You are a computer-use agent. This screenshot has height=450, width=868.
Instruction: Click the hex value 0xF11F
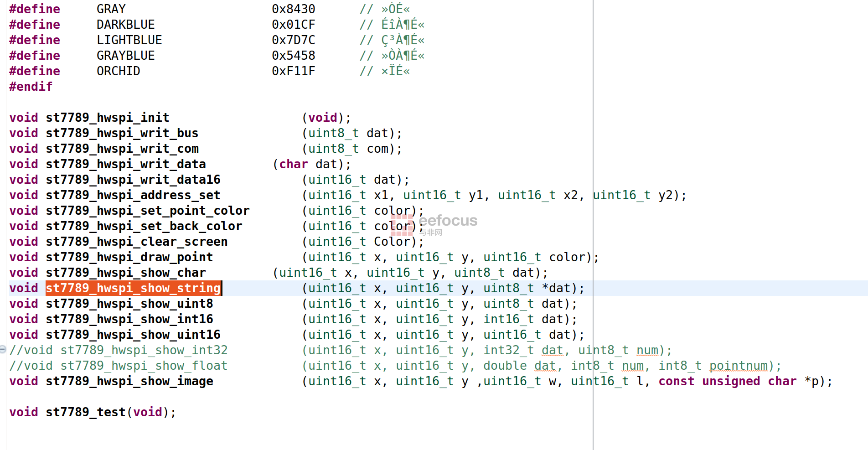click(x=294, y=71)
